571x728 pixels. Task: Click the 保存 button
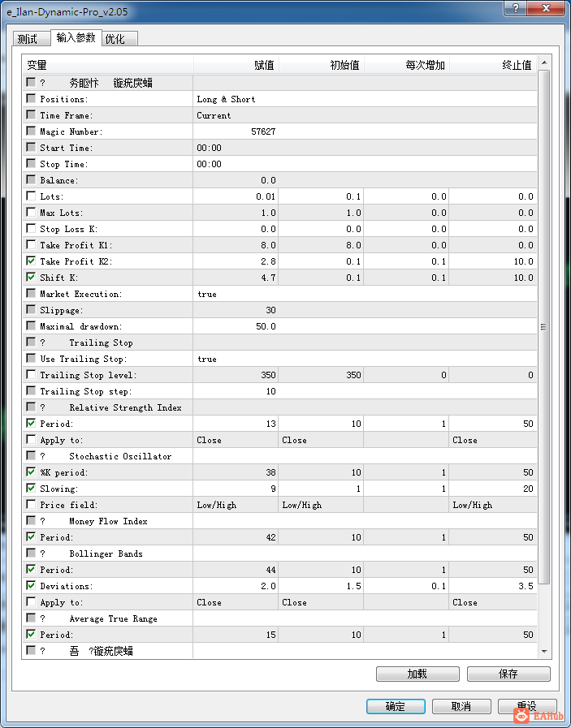tap(508, 674)
